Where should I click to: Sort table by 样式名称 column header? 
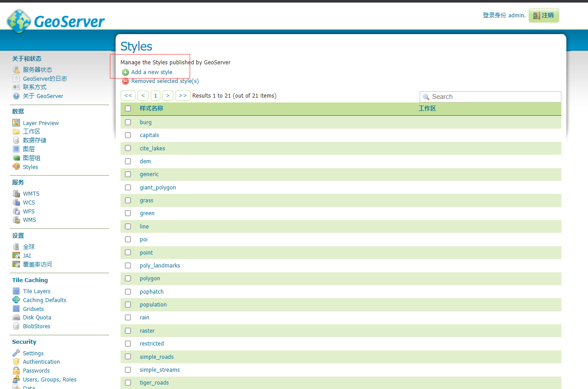(151, 108)
